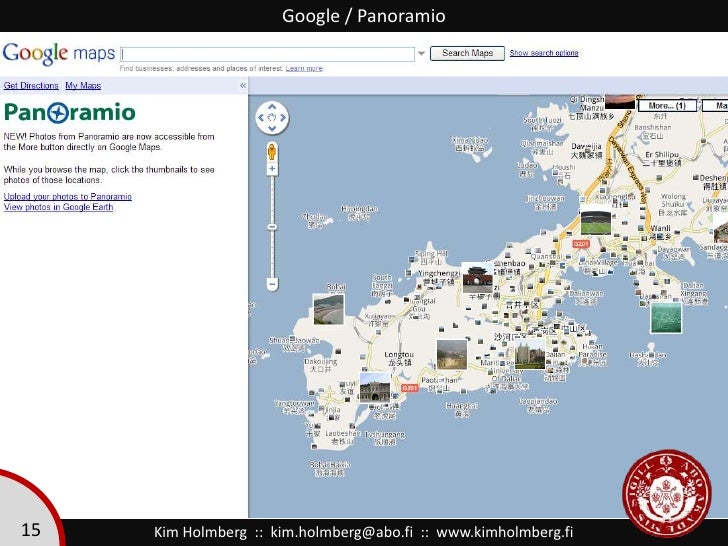Click the pan control center hand
The image size is (728, 546).
[x=272, y=118]
